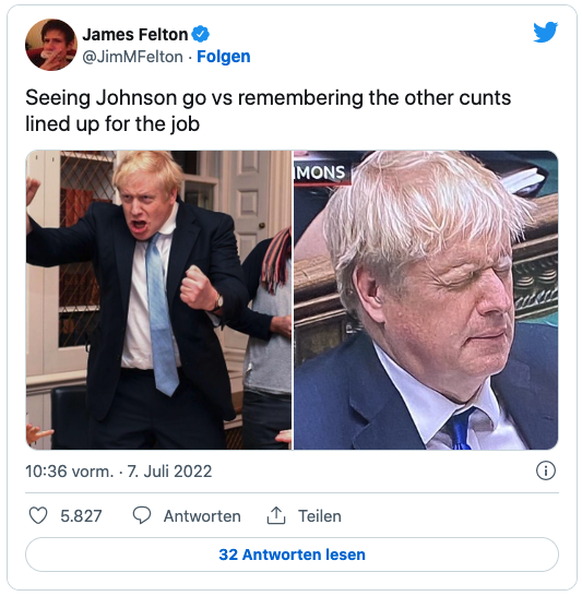Like the tweet with the heart icon

tap(38, 516)
